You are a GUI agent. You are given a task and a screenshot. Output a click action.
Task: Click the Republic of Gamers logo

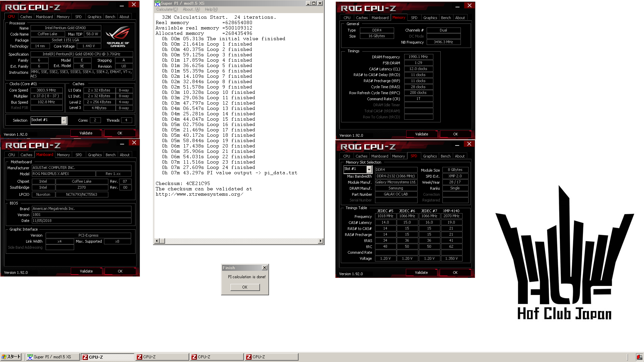click(x=118, y=37)
